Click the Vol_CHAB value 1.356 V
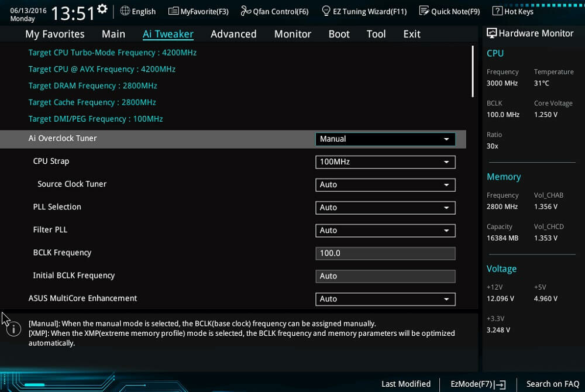 (x=545, y=207)
